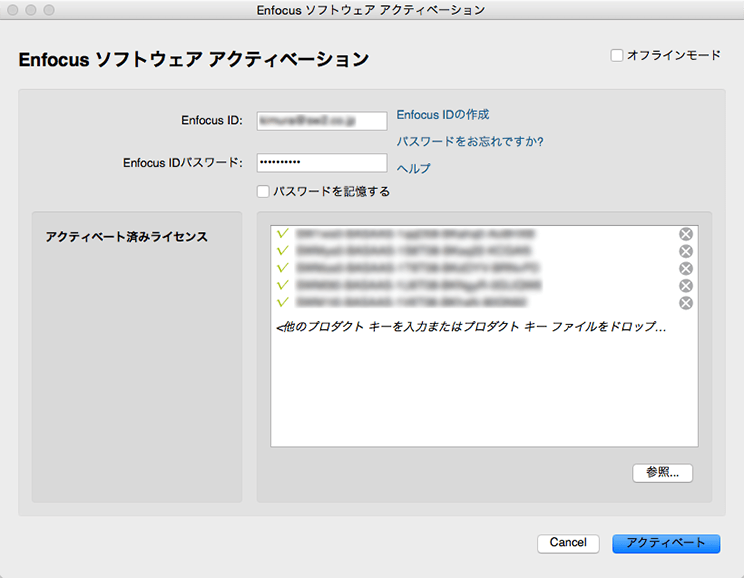Close the window via the red button
This screenshot has width=744, height=578.
click(x=13, y=10)
